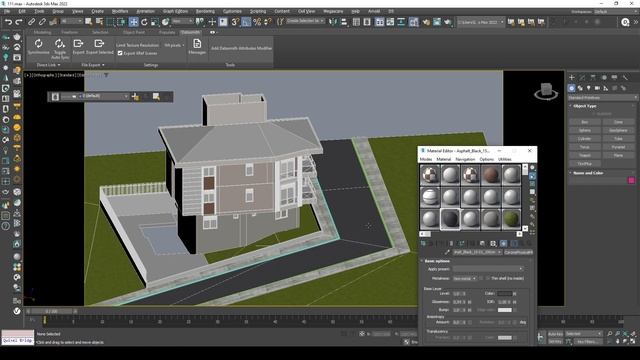
Task: Toggle the Percent Snap icon
Action: (x=257, y=22)
